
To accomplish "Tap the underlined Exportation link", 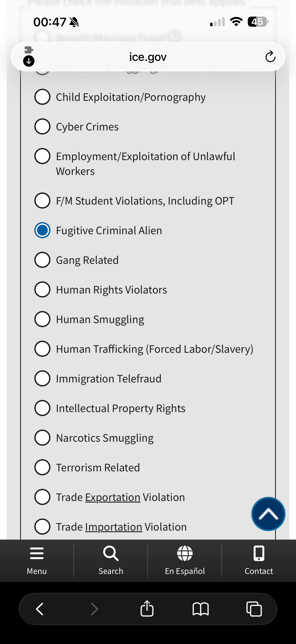I will [x=113, y=497].
